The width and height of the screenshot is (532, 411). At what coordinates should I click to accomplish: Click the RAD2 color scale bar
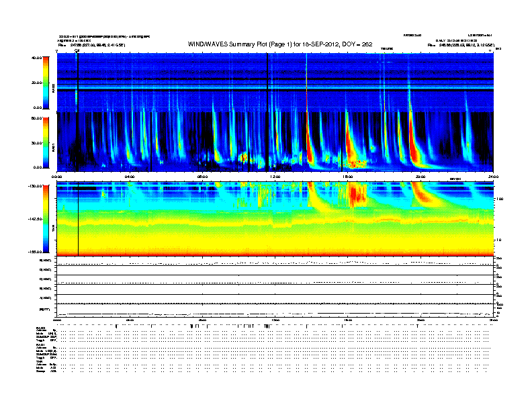pyautogui.click(x=46, y=83)
